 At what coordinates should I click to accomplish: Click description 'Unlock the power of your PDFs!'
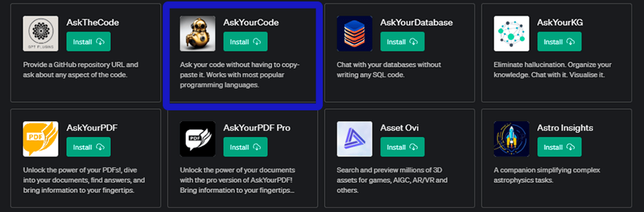(84, 180)
